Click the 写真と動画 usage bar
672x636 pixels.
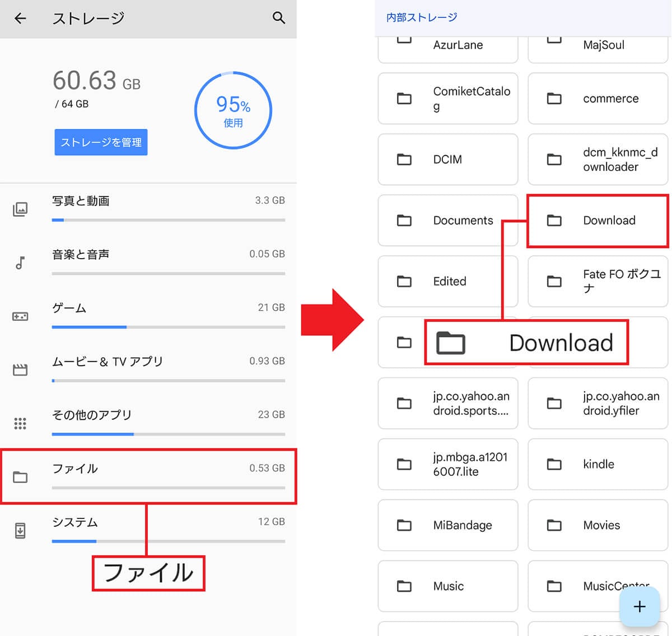(x=169, y=220)
